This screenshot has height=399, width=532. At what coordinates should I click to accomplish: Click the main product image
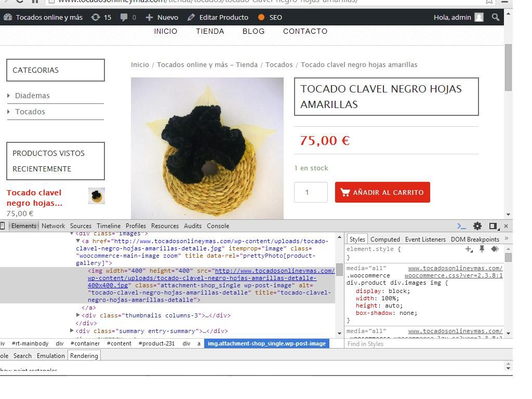coord(207,148)
